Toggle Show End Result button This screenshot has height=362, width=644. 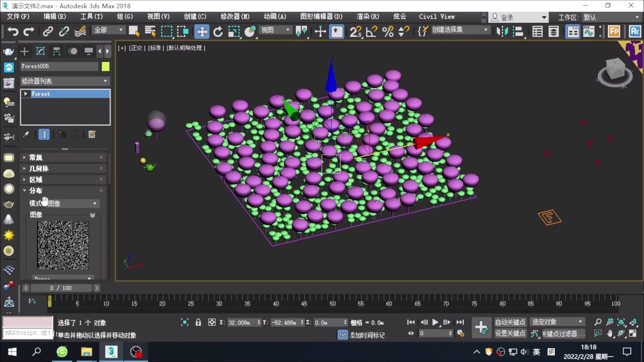[x=44, y=134]
